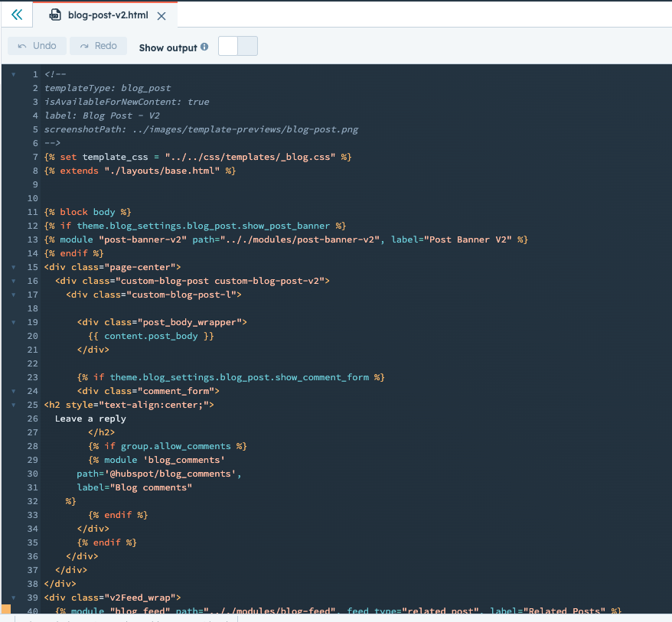Fold the v2Feed_wrap div at line 39
Viewport: 672px width, 622px height.
(x=13, y=598)
